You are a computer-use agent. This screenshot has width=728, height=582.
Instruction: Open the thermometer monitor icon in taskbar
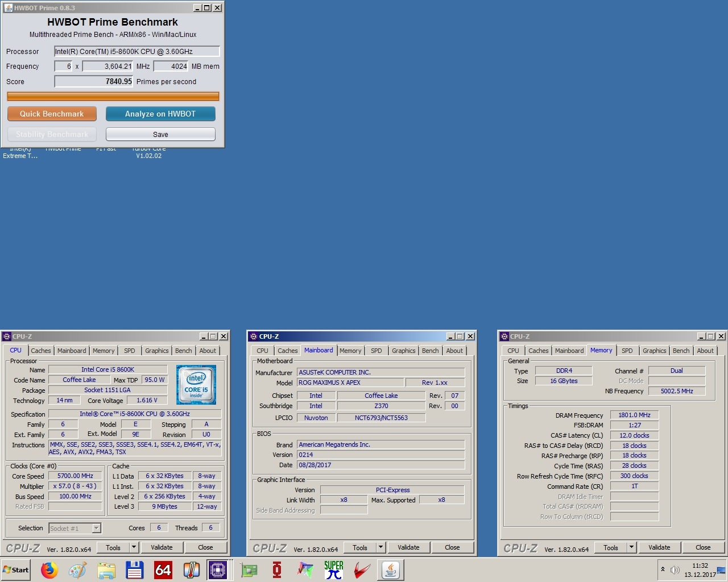click(x=191, y=569)
